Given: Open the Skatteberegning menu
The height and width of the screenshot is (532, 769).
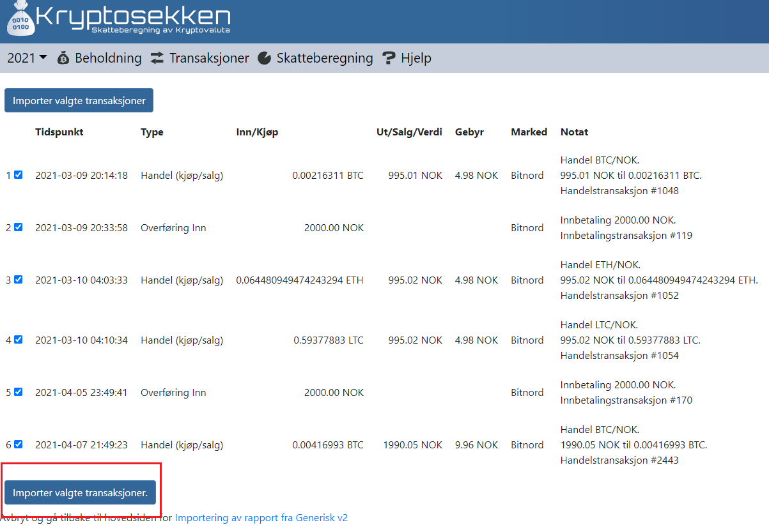Looking at the screenshot, I should click(x=315, y=58).
